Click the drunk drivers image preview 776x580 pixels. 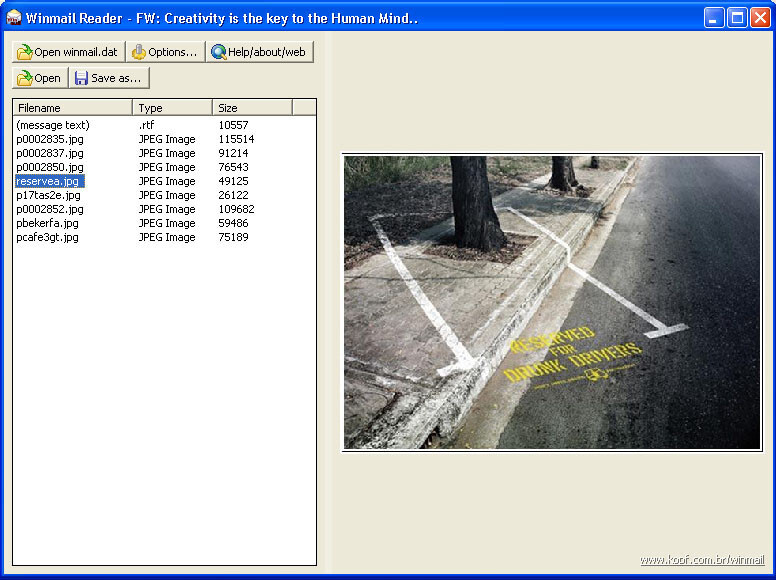(552, 302)
